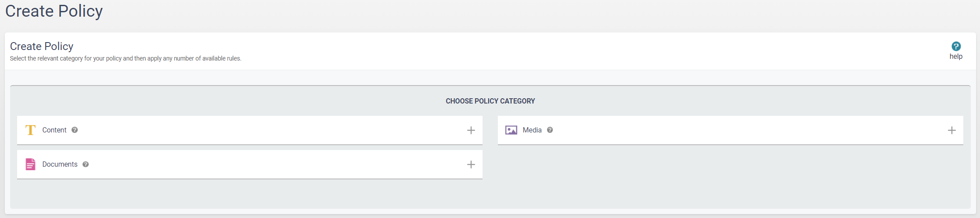This screenshot has width=980, height=218.
Task: Open the help text link
Action: (x=956, y=57)
